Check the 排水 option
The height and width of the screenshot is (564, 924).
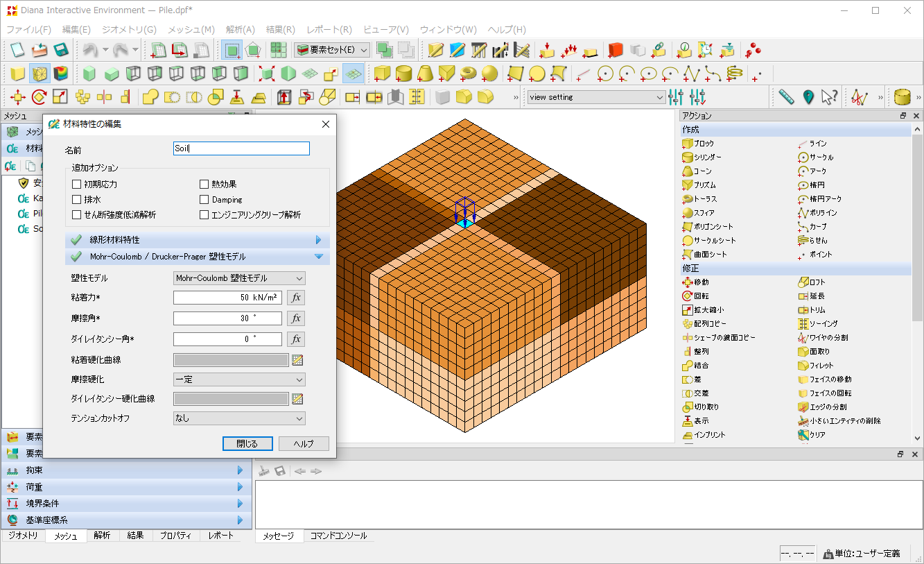(x=77, y=200)
